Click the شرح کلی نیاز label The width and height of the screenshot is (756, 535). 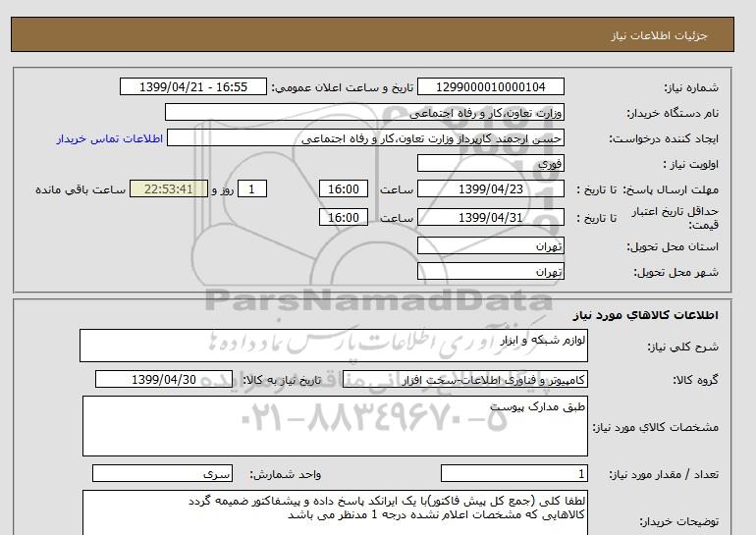[682, 347]
